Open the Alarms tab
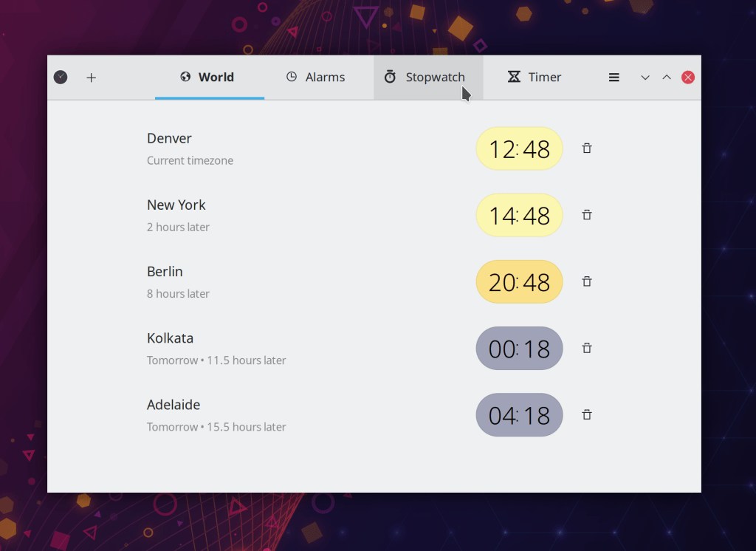This screenshot has width=756, height=551. click(316, 78)
